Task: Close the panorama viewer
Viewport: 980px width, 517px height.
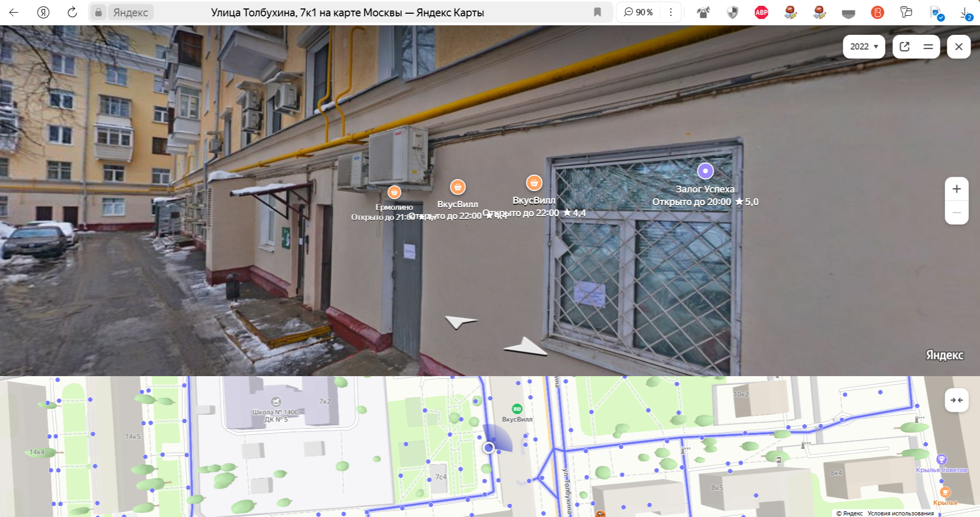Action: 959,46
